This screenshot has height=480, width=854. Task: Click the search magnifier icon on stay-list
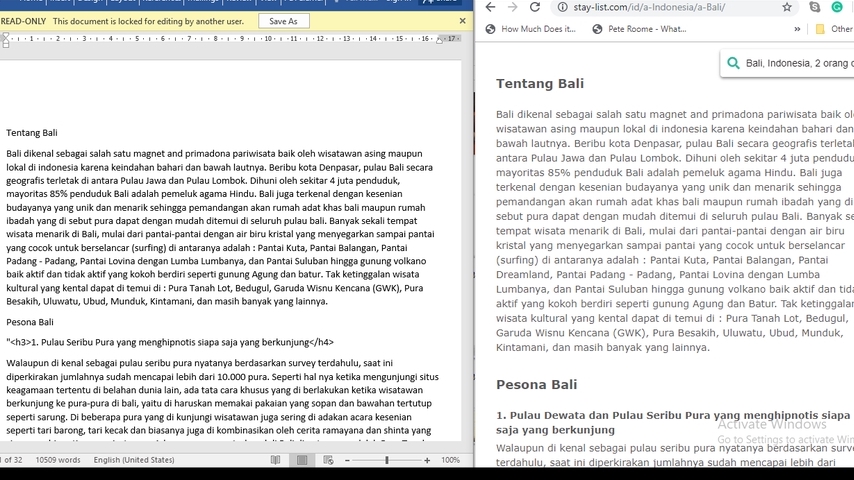pos(733,63)
